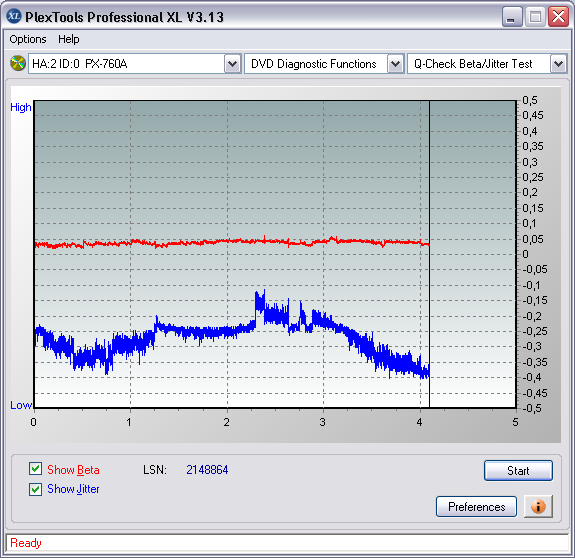Open the Options menu
The width and height of the screenshot is (575, 558).
28,39
